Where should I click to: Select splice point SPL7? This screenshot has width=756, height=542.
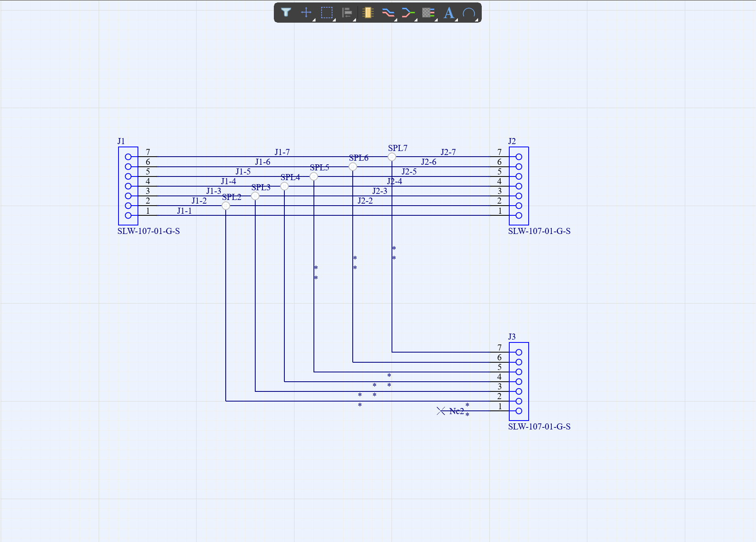pyautogui.click(x=392, y=157)
